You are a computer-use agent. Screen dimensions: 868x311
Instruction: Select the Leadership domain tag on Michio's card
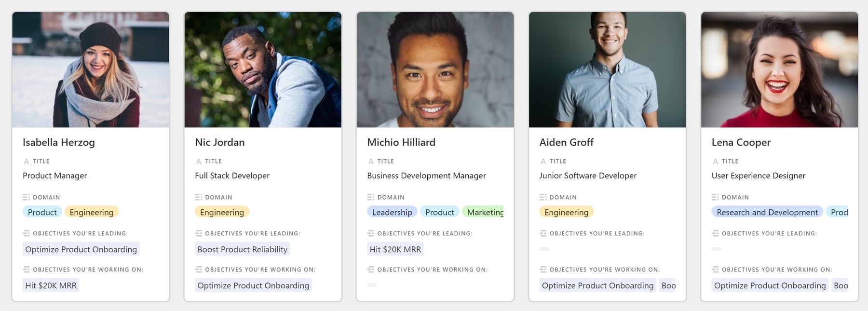(x=392, y=212)
